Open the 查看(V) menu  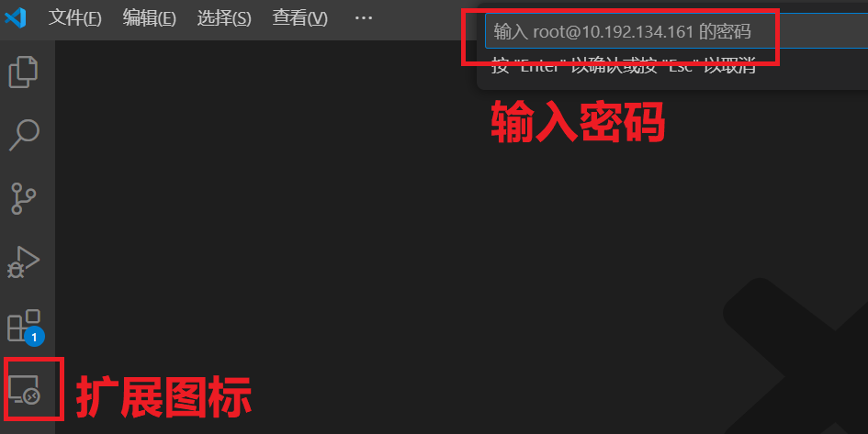point(300,17)
